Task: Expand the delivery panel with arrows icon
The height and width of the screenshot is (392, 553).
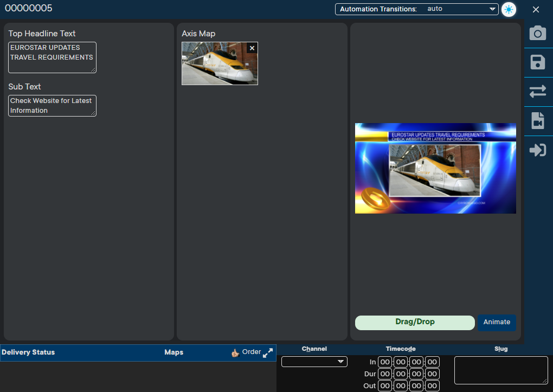Action: coord(268,352)
